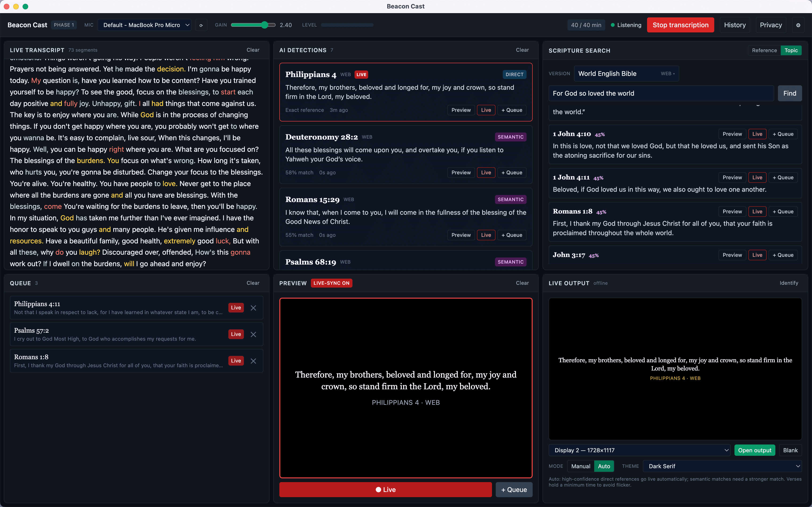Queue Deuteronomy 28:2
Viewport: 812px width, 507px height.
pos(511,172)
